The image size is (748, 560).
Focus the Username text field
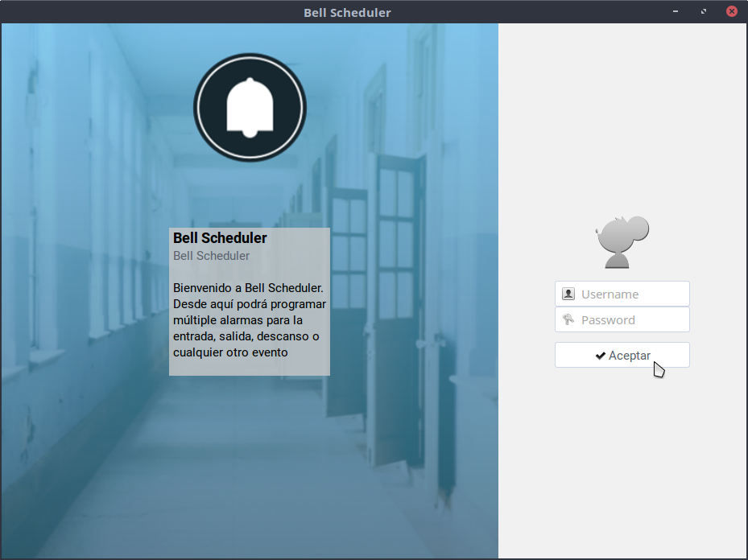point(632,294)
